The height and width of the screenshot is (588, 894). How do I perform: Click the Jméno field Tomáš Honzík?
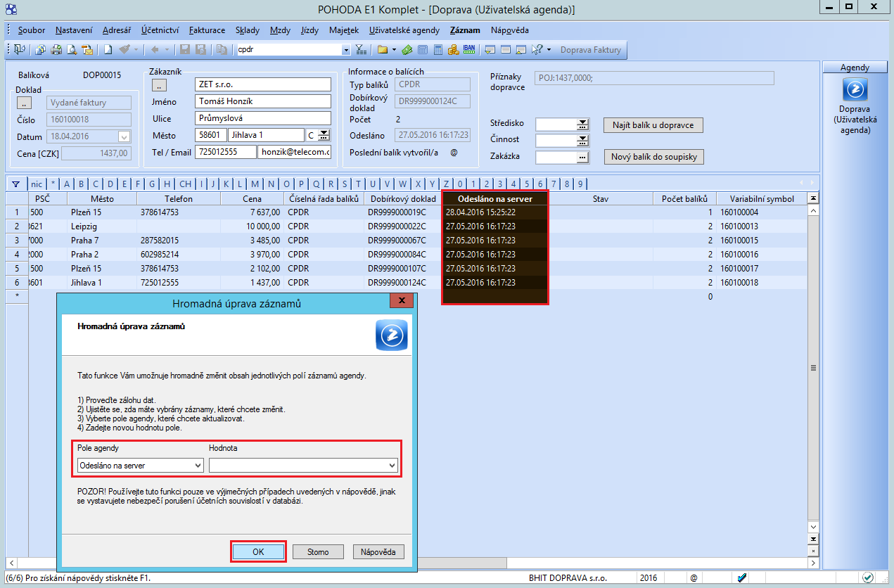point(263,101)
